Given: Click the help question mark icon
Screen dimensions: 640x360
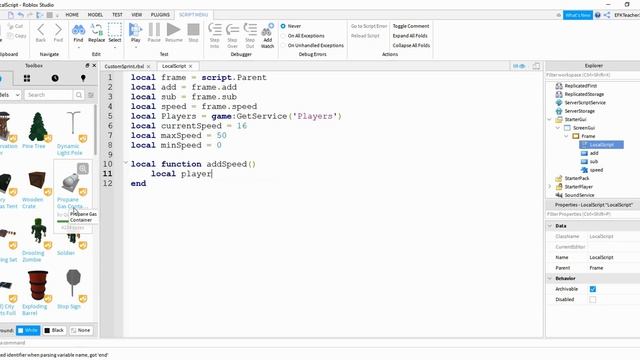Looking at the screenshot, I should (x=598, y=15).
